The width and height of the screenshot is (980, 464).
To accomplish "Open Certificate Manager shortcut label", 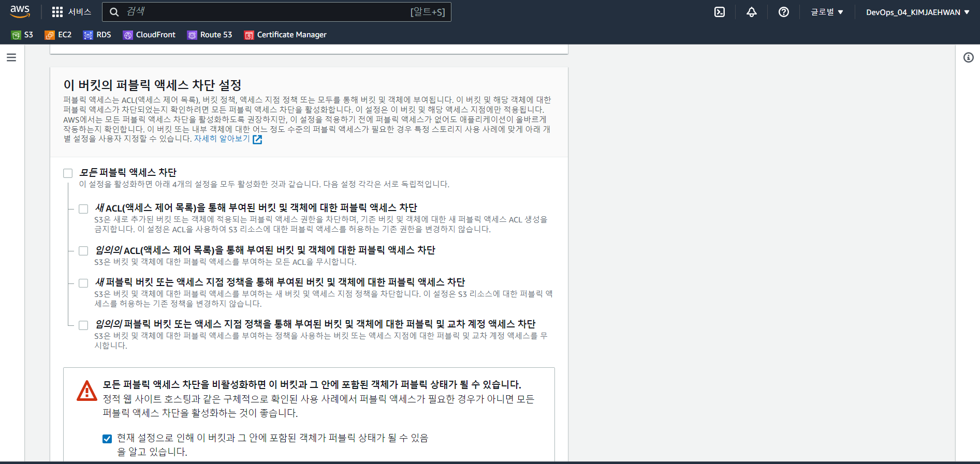I will coord(292,35).
